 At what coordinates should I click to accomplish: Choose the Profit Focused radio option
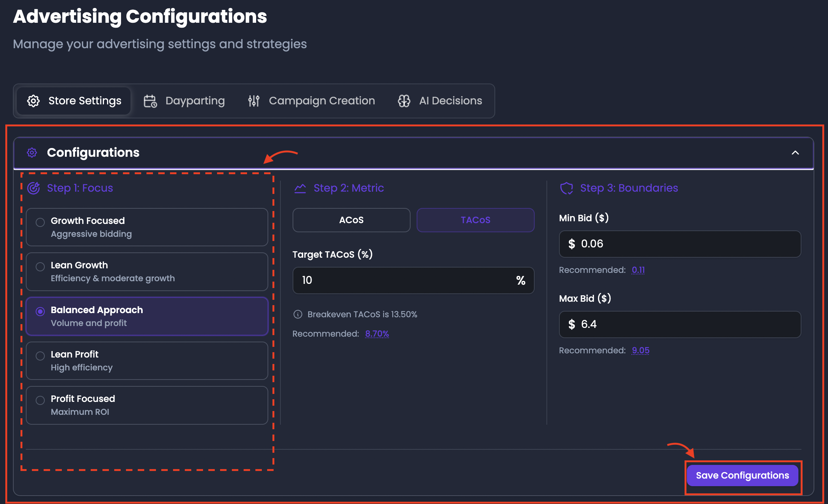coord(40,400)
